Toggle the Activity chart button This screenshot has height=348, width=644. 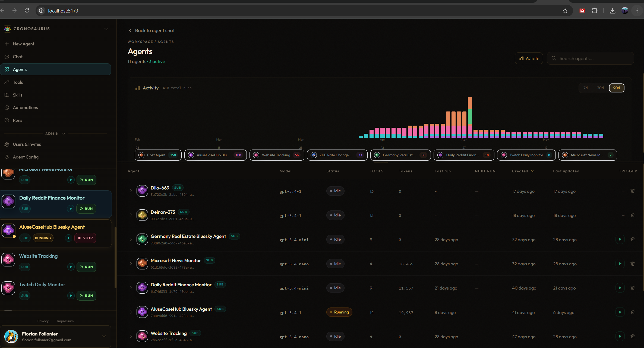coord(529,58)
